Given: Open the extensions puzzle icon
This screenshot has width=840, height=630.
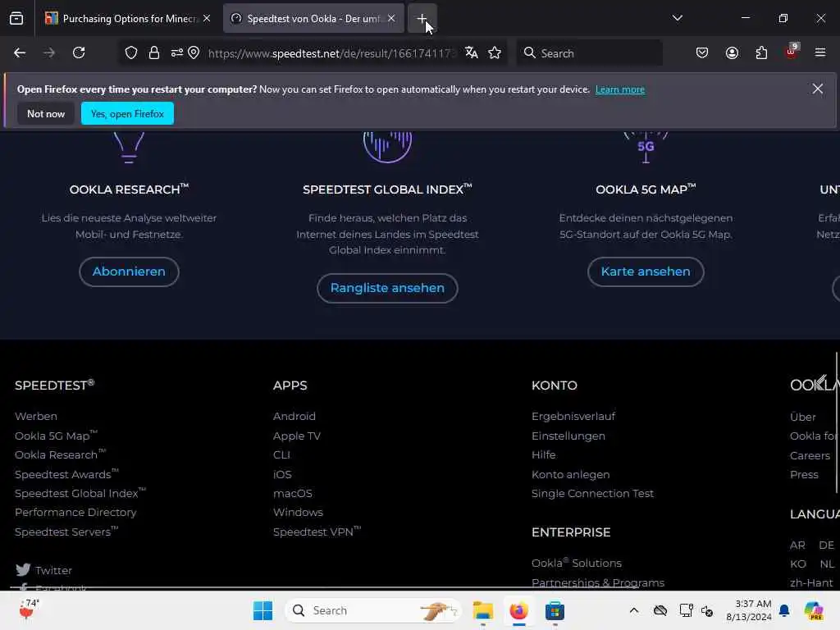Looking at the screenshot, I should [x=761, y=52].
